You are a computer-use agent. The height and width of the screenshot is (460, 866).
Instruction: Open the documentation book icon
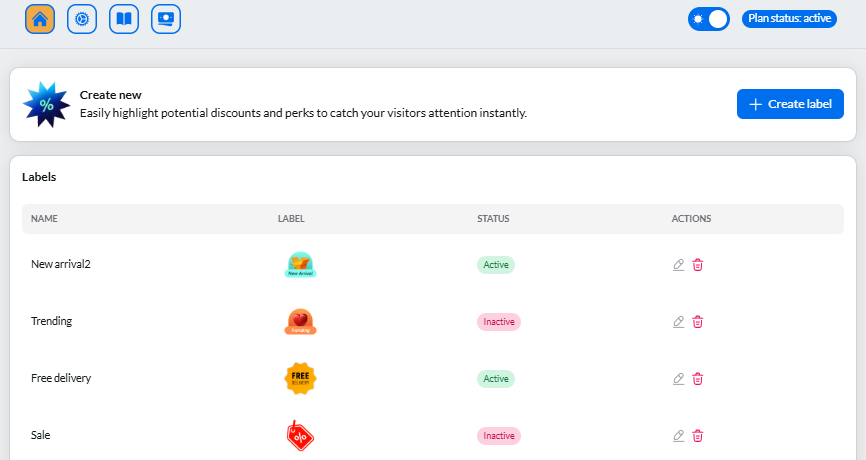pos(124,19)
